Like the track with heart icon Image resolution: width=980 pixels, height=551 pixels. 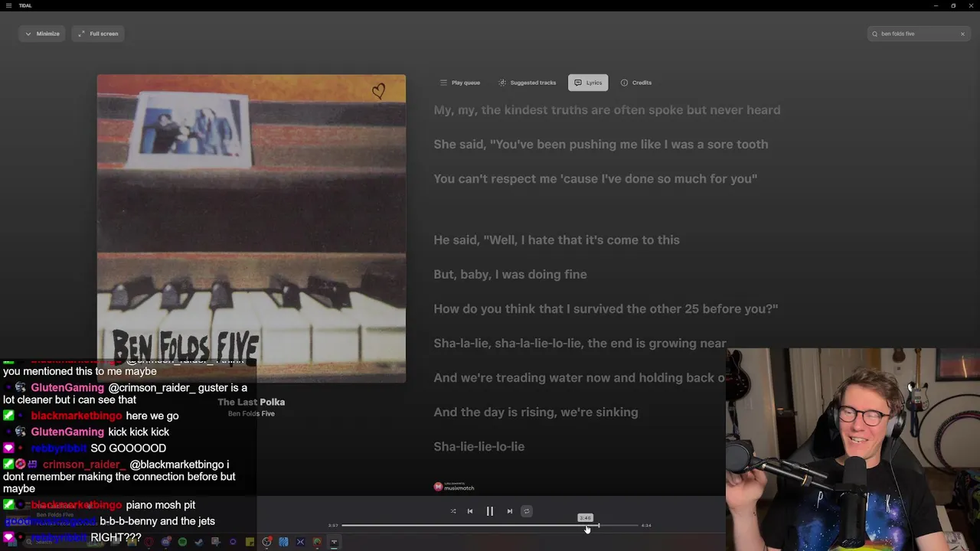tap(378, 92)
